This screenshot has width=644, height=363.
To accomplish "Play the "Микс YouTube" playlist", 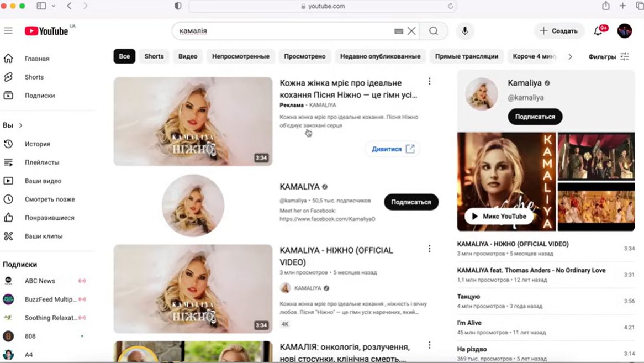I will (x=498, y=216).
